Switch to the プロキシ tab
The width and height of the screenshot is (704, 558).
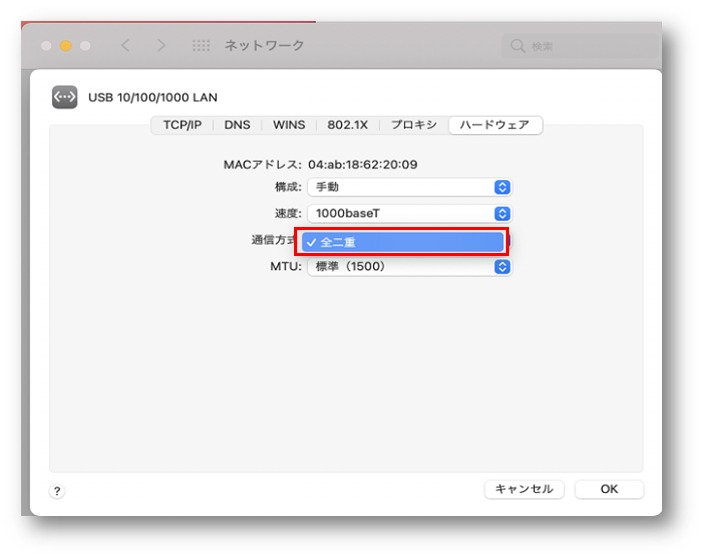click(x=414, y=125)
